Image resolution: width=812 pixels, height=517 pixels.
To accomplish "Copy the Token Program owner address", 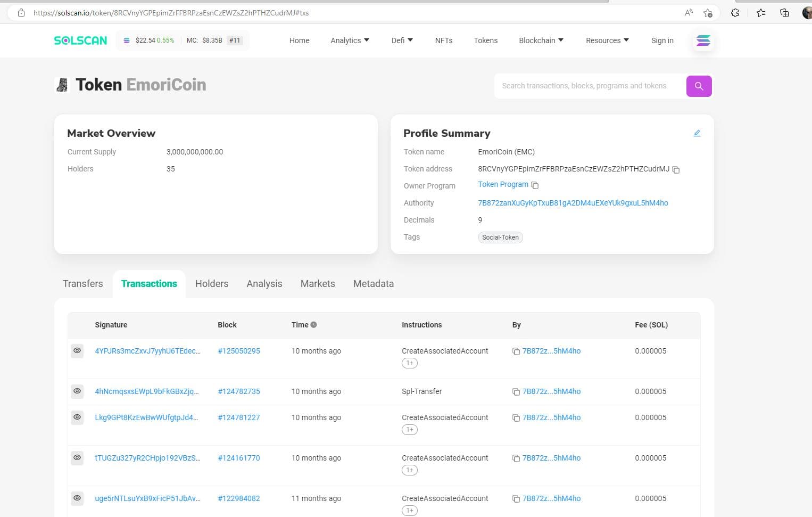I will [535, 185].
